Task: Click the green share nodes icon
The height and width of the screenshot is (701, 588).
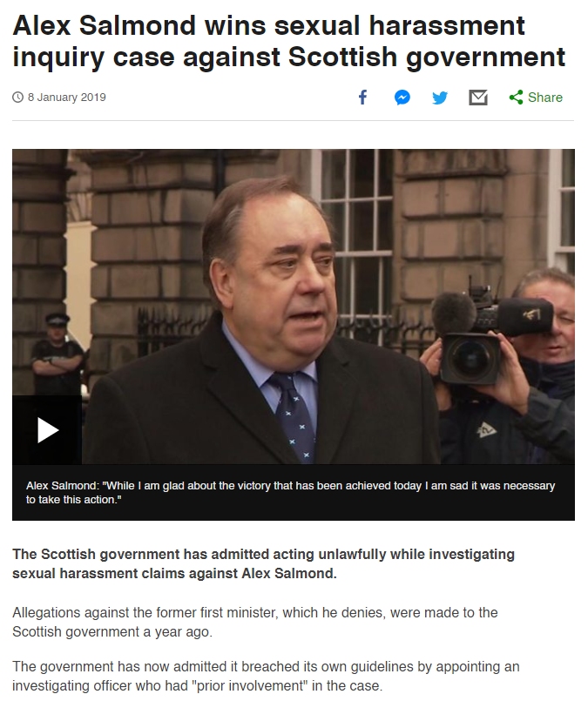Action: click(516, 97)
